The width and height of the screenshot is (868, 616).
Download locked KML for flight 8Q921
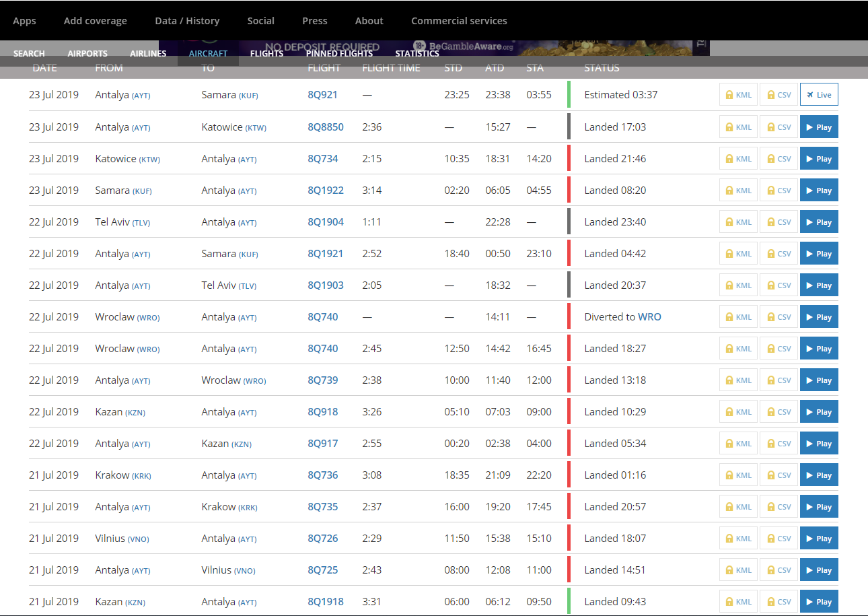coord(738,95)
